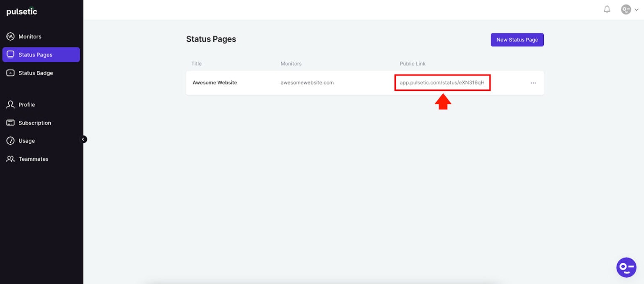
Task: Click the Subscription card icon
Action: (10, 122)
